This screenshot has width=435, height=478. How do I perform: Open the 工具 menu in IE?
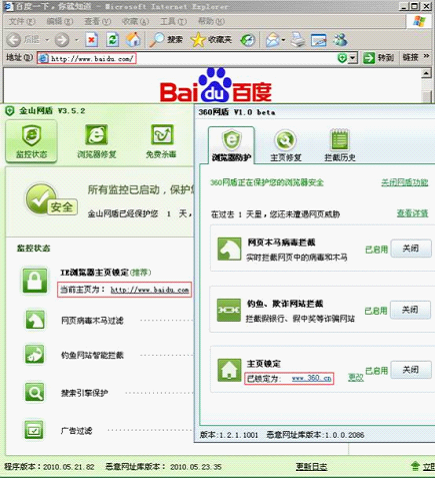[x=173, y=21]
